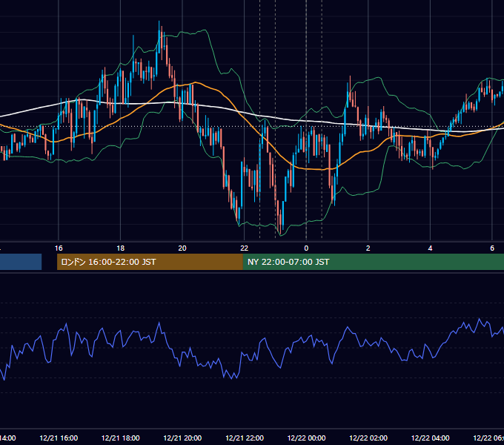This screenshot has height=445, width=504.
Task: Click the 12/21 20:00 time label
Action: click(x=182, y=438)
